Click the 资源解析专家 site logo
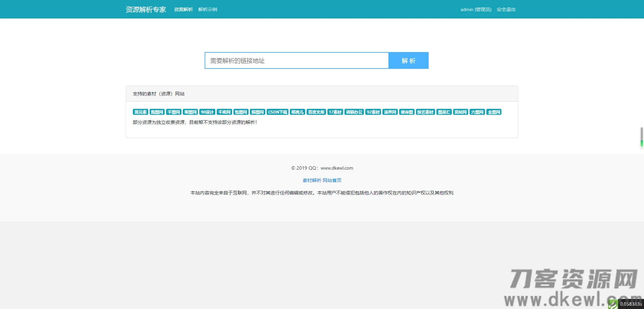Image resolution: width=644 pixels, height=309 pixels. pos(146,9)
